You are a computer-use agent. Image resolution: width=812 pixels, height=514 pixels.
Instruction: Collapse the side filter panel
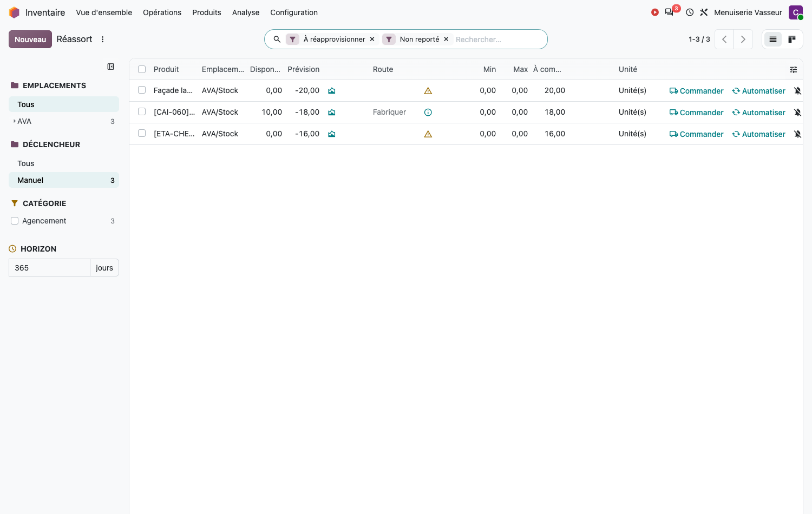click(x=110, y=67)
